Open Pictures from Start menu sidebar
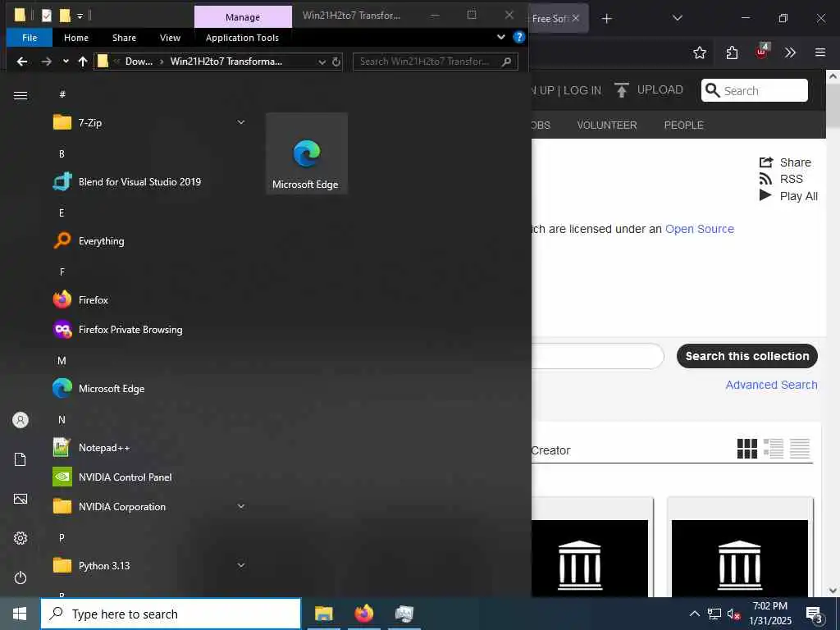The image size is (840, 630). tap(21, 500)
